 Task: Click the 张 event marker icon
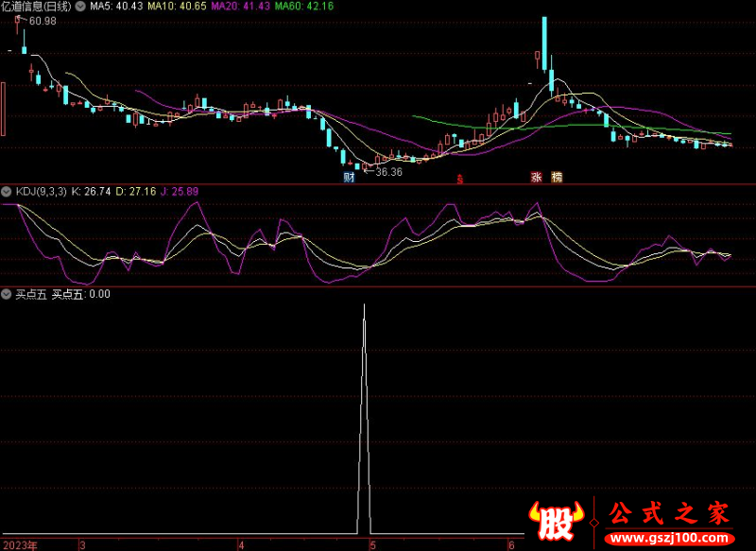(x=536, y=177)
